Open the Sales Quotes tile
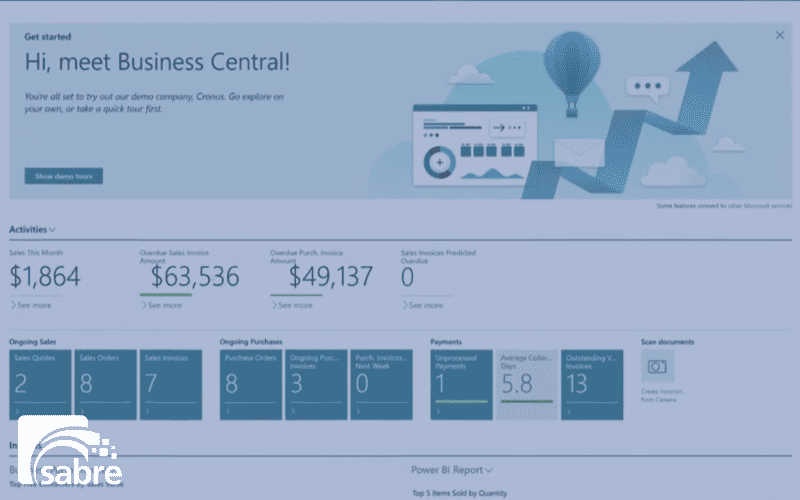Image resolution: width=800 pixels, height=500 pixels. pos(40,385)
